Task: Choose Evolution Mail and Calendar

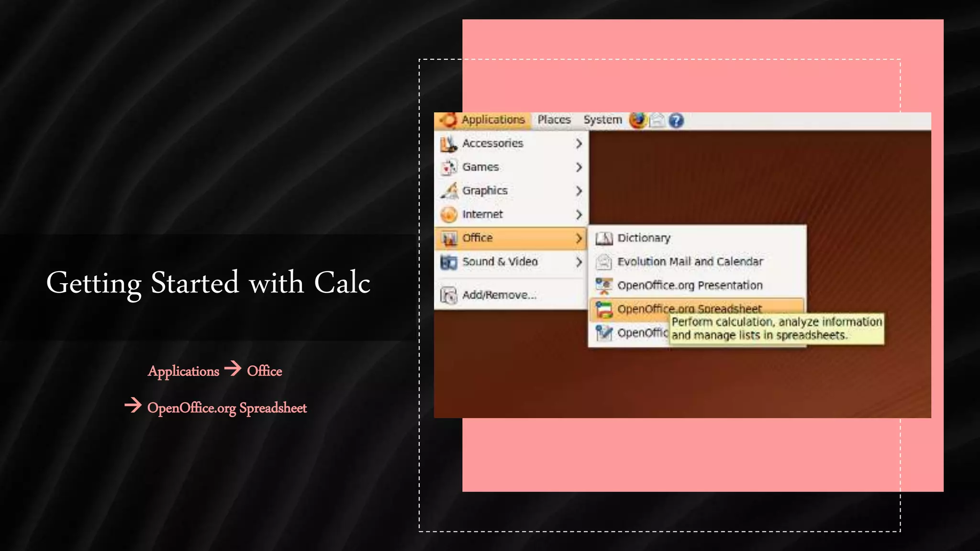Action: click(x=690, y=262)
